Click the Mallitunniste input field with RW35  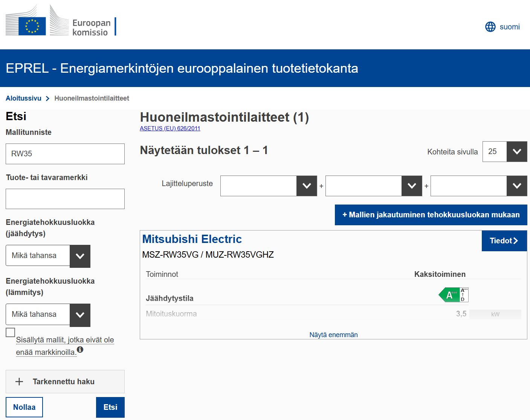pyautogui.click(x=65, y=154)
